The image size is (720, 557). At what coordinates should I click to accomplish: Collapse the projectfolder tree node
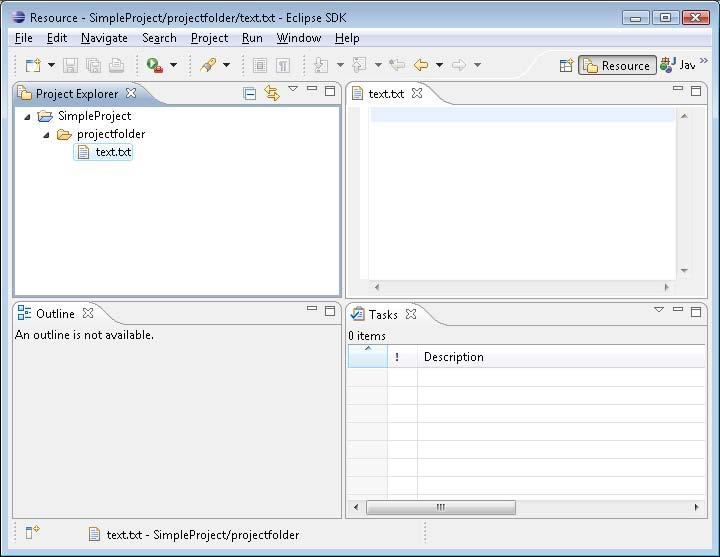(46, 135)
